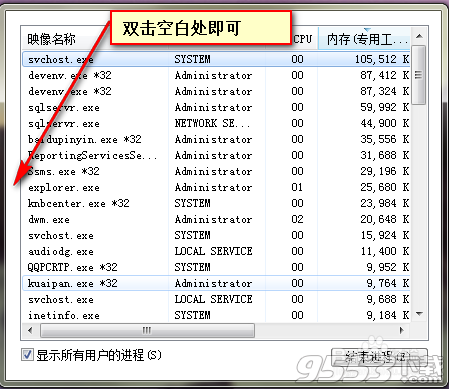Click the vertical scrollbar down arrow
Viewport: 449px width, 389px height.
click(x=419, y=314)
